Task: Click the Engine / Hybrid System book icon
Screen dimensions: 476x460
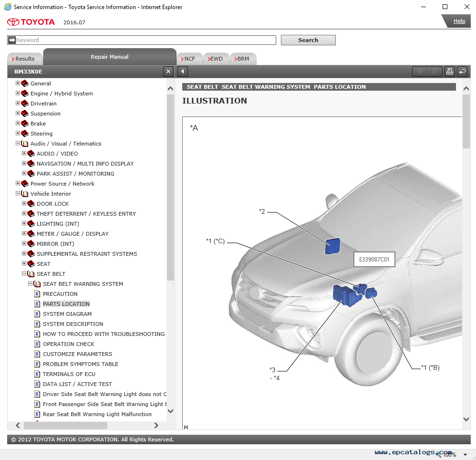Action: pyautogui.click(x=25, y=93)
